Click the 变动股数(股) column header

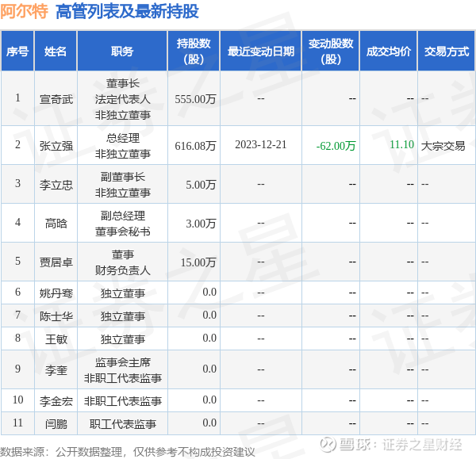point(331,51)
